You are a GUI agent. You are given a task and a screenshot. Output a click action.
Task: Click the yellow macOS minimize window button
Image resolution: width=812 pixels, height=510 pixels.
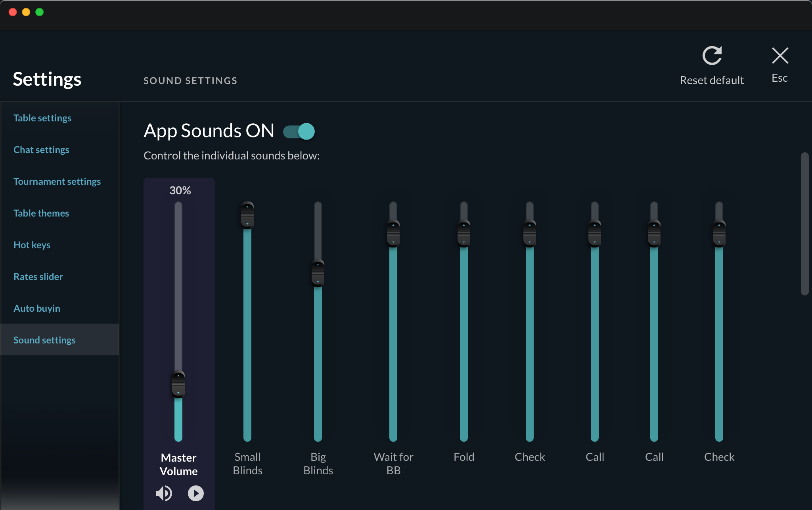[26, 12]
